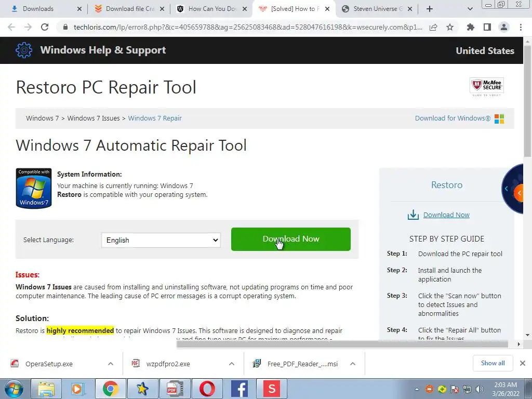The width and height of the screenshot is (532, 399).
Task: Switch to the Steven Universe tab
Action: pyautogui.click(x=378, y=9)
